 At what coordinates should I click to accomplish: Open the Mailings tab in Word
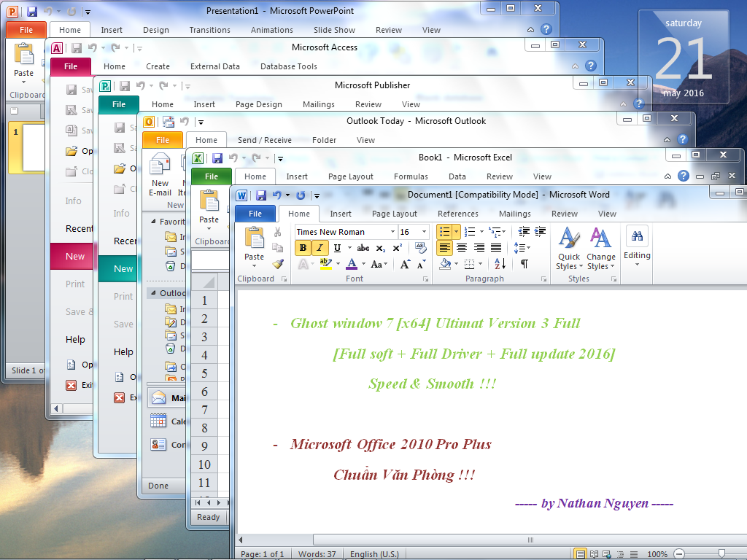(514, 214)
